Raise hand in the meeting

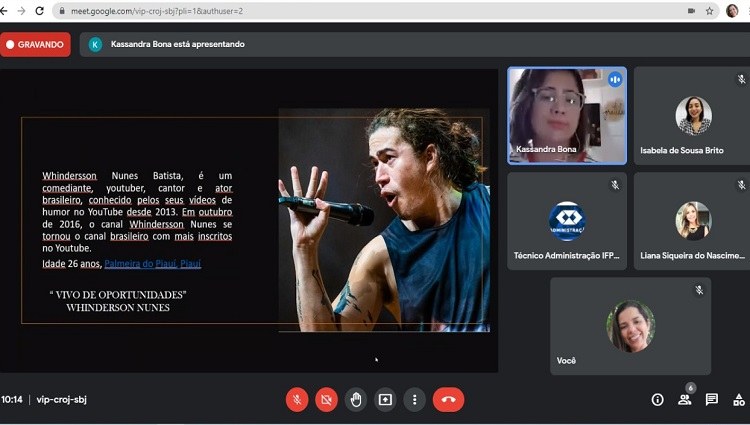click(x=356, y=399)
